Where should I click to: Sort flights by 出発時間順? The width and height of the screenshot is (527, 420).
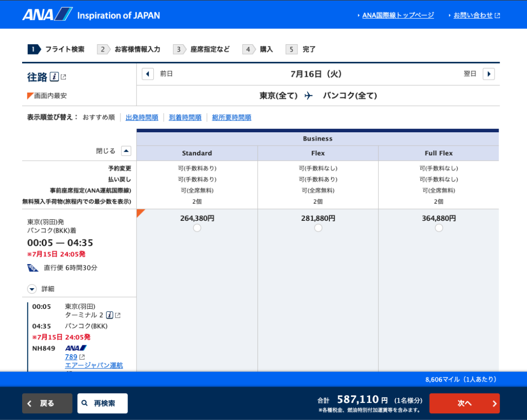(141, 117)
